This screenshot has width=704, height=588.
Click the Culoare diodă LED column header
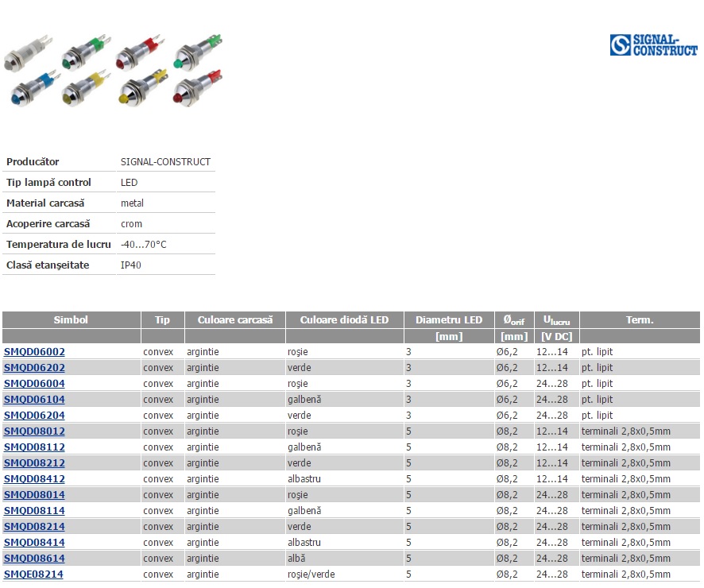(x=344, y=320)
